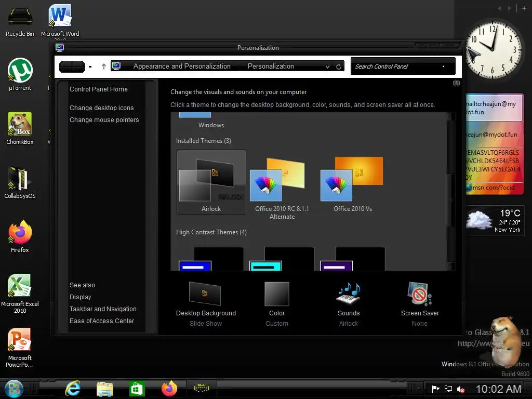
Task: Click the up arrow navigation icon
Action: click(x=104, y=66)
